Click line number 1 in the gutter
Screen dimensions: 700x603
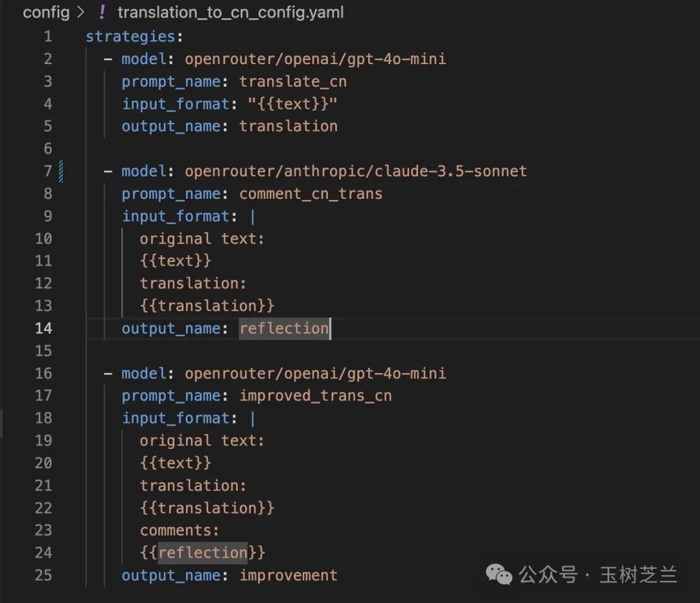coord(47,36)
